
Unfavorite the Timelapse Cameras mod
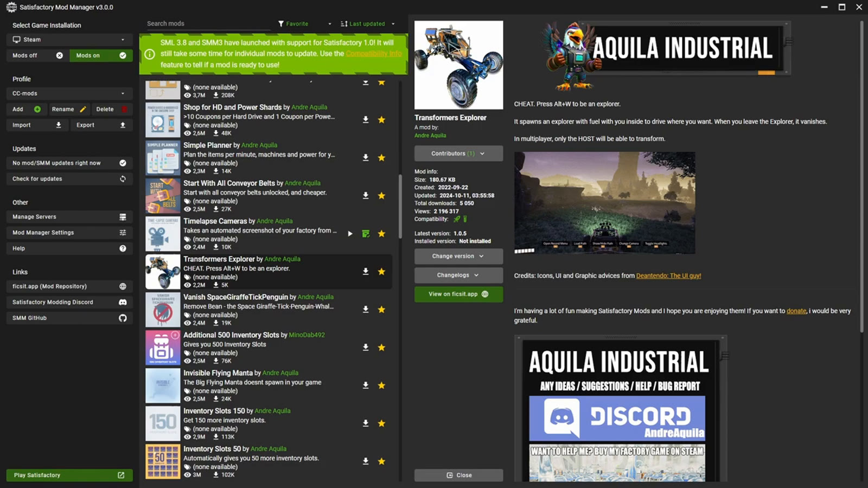coord(382,234)
